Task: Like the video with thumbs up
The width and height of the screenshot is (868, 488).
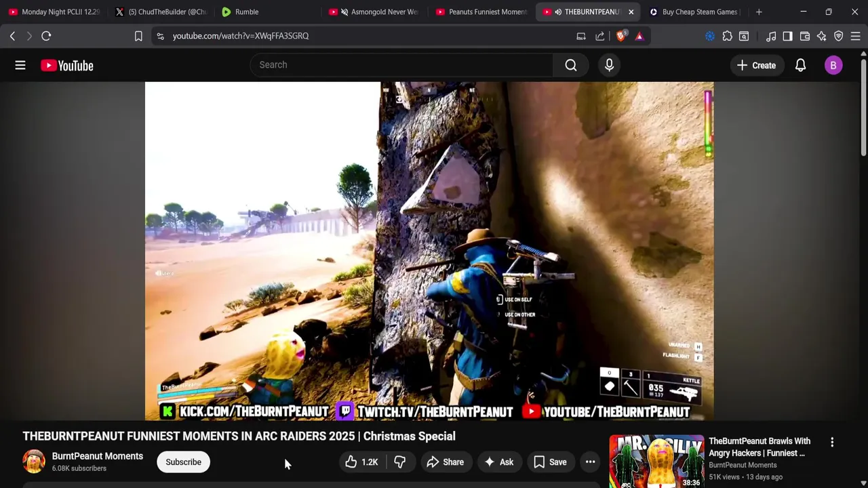Action: [361, 462]
